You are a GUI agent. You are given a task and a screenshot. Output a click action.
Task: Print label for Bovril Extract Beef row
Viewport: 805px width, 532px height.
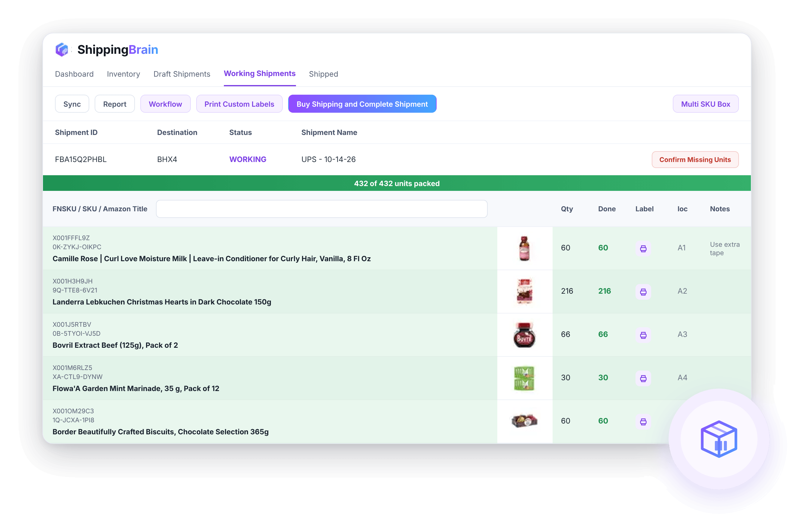click(x=643, y=335)
